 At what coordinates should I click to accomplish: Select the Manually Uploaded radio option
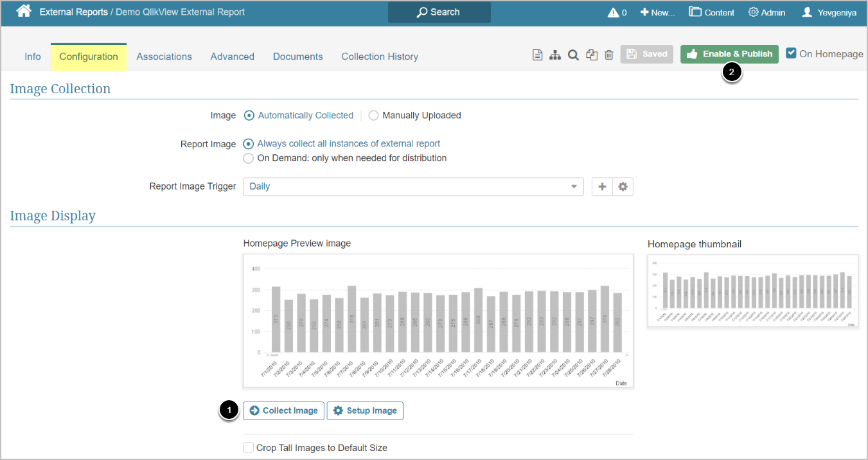[x=373, y=116]
